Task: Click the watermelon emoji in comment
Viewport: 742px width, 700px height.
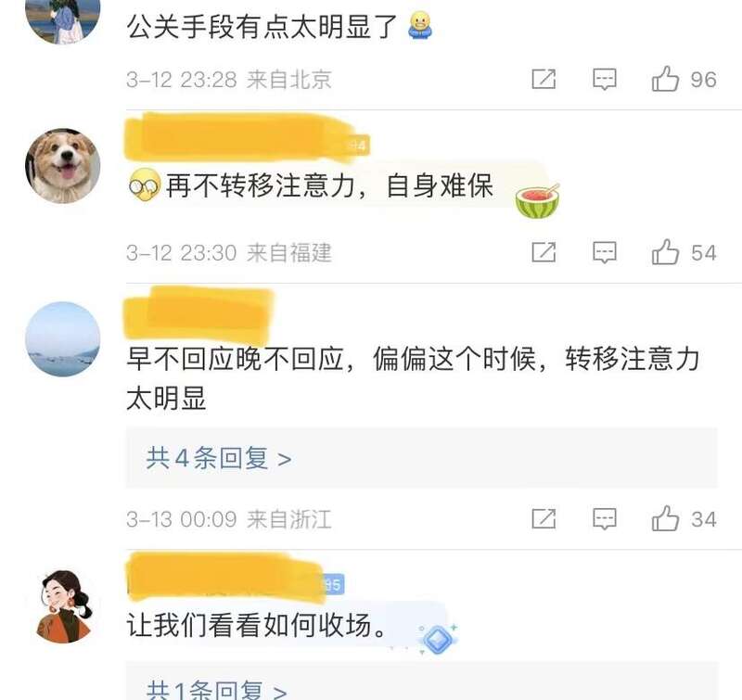Action: click(537, 200)
